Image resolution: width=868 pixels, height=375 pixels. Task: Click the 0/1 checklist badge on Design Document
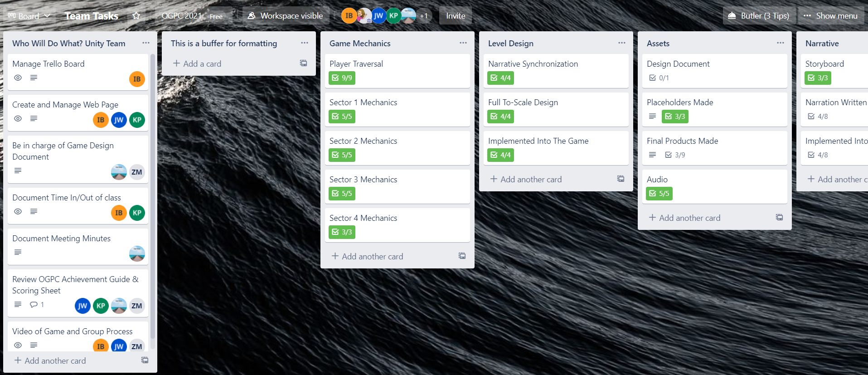(x=659, y=78)
